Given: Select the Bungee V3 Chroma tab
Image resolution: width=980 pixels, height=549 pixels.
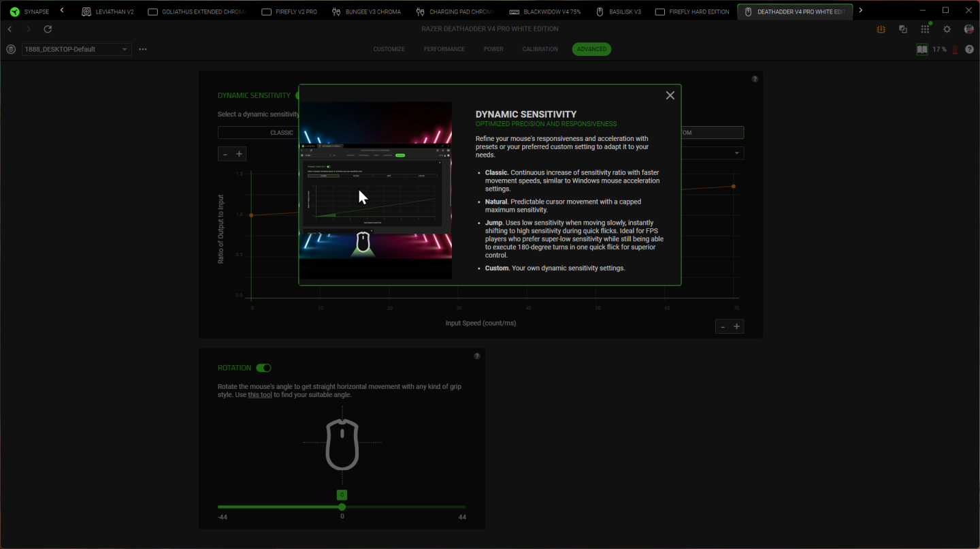Looking at the screenshot, I should pyautogui.click(x=366, y=12).
